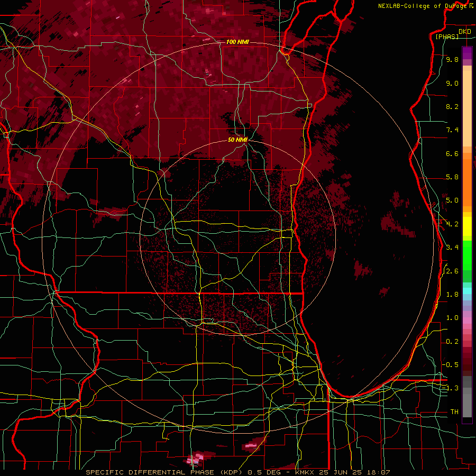
Task: Pick the purple segment at top of color bar
Action: (x=467, y=53)
